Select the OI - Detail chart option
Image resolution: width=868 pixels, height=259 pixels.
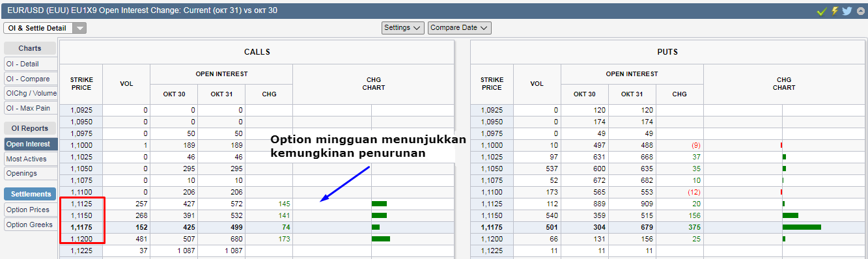[x=31, y=64]
